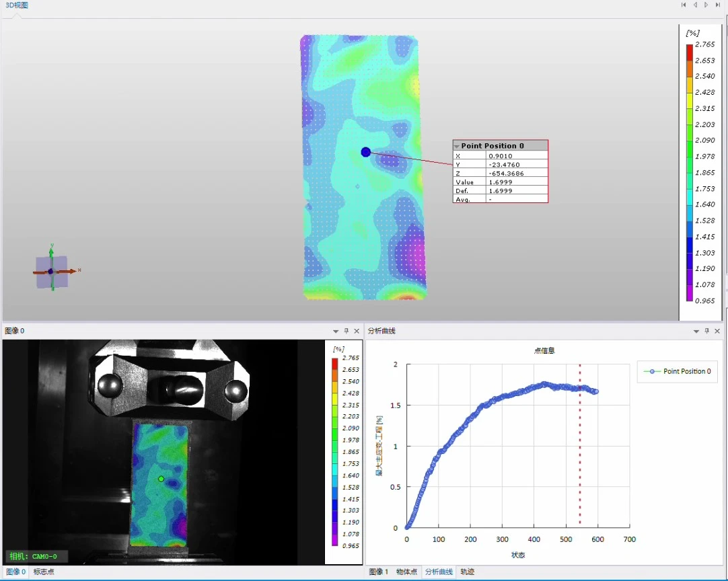This screenshot has width=728, height=581.
Task: Select the 3D视图 tab
Action: click(x=17, y=5)
